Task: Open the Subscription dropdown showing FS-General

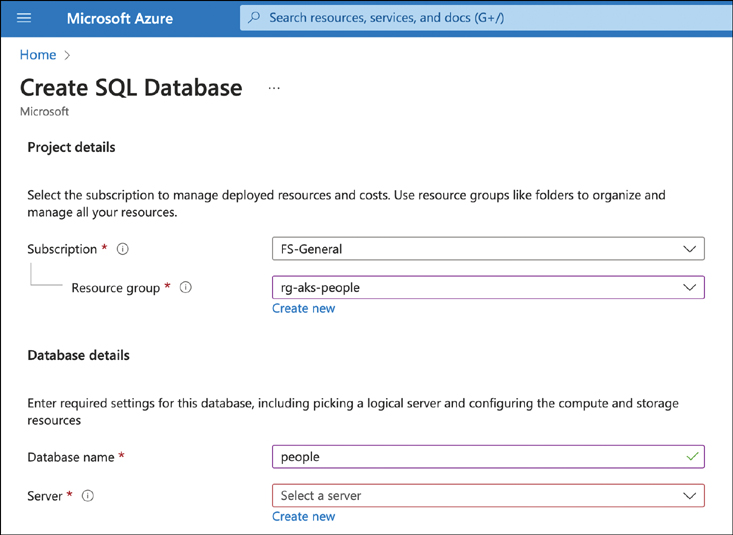Action: point(488,249)
